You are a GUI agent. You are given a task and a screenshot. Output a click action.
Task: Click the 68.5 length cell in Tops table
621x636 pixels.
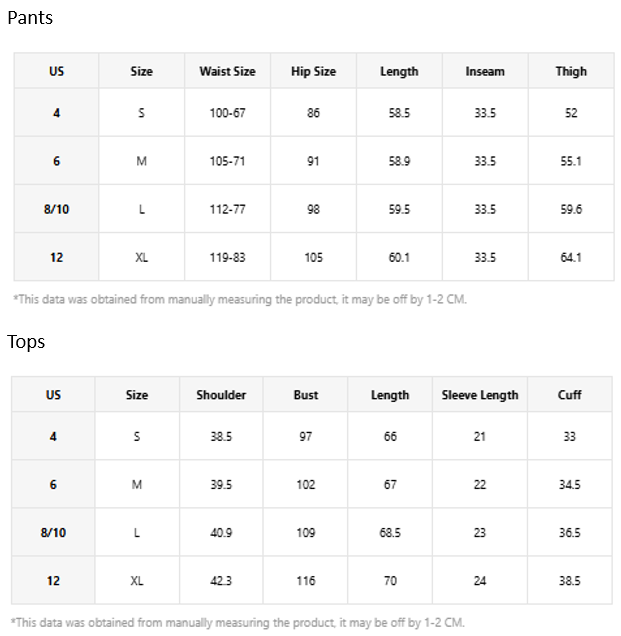(390, 533)
